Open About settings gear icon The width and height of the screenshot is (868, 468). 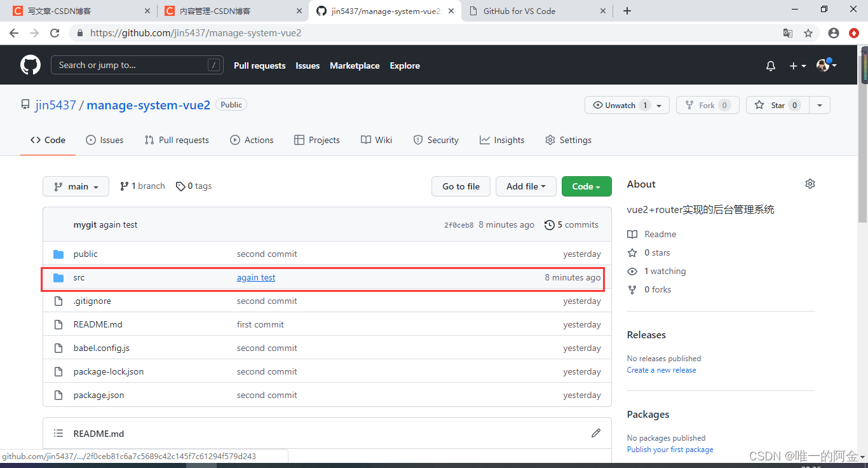810,184
